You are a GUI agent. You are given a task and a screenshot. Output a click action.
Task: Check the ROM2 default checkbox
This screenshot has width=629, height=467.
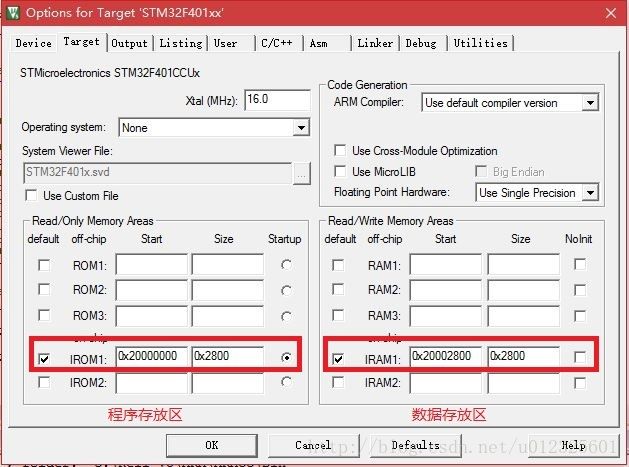44,289
